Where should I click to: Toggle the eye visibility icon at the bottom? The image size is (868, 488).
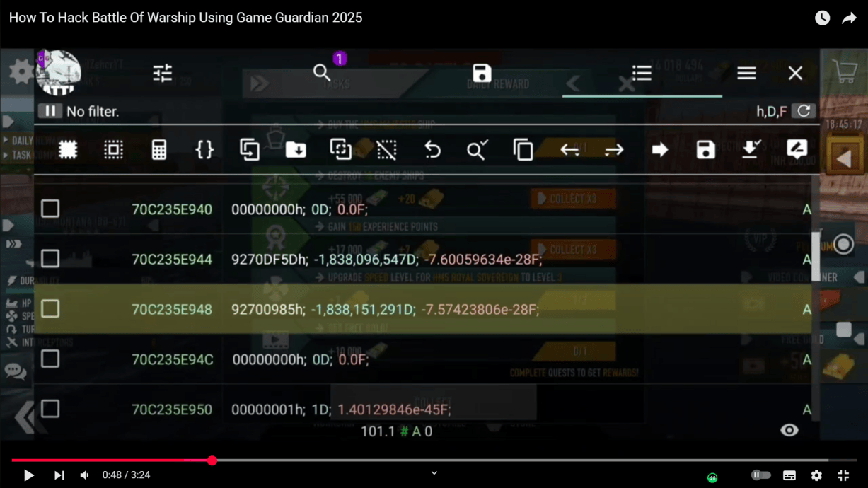click(x=789, y=430)
